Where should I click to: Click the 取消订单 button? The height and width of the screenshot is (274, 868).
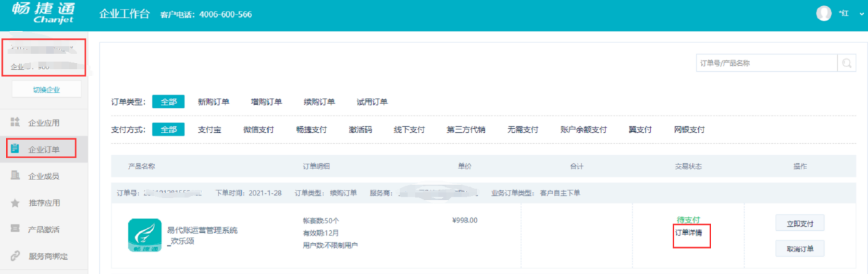point(799,248)
